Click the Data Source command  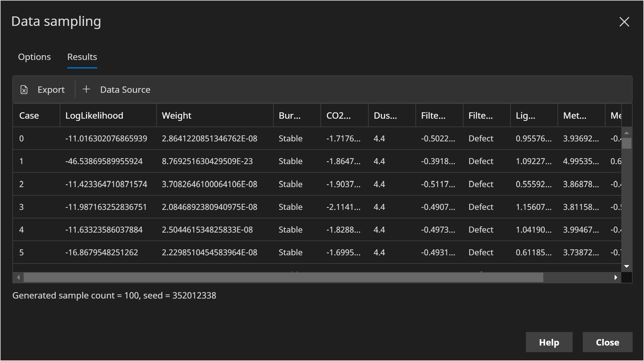tap(125, 90)
